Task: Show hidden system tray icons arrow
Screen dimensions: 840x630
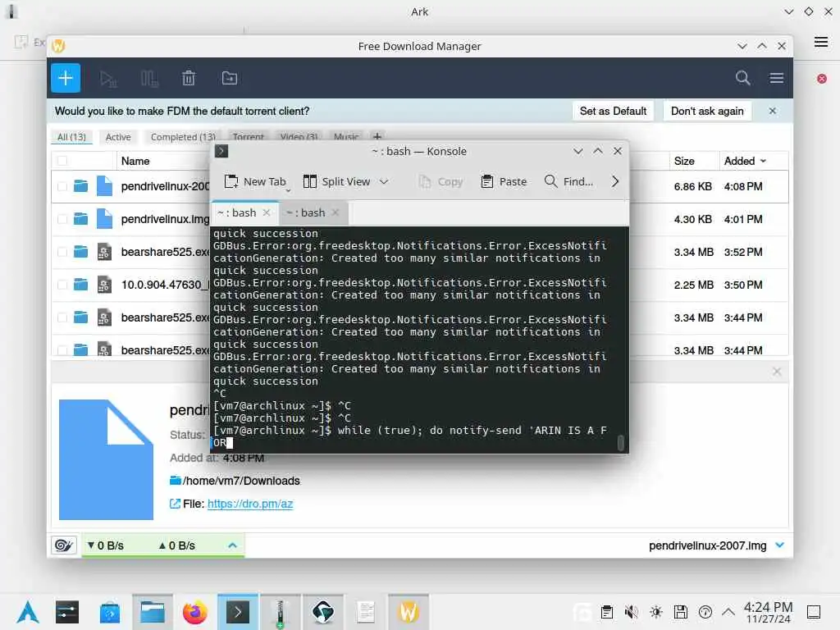Action: coord(728,612)
